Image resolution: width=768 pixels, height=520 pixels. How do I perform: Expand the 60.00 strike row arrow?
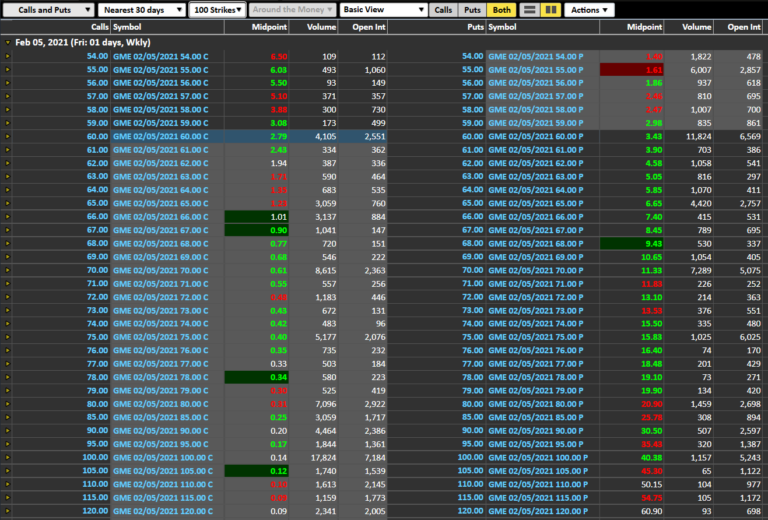(x=7, y=137)
